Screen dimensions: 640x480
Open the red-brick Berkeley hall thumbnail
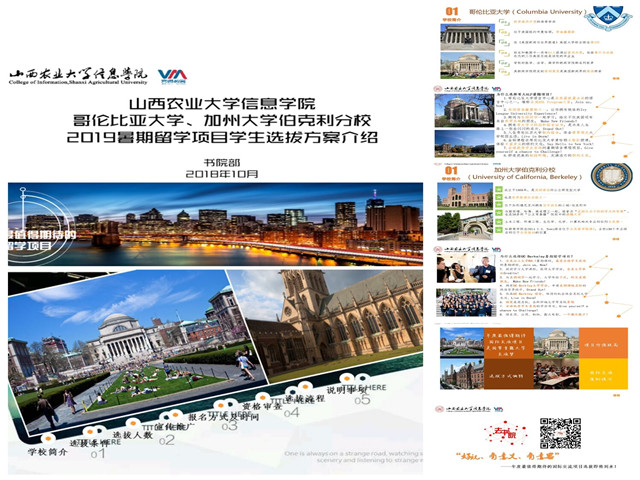pyautogui.click(x=465, y=196)
